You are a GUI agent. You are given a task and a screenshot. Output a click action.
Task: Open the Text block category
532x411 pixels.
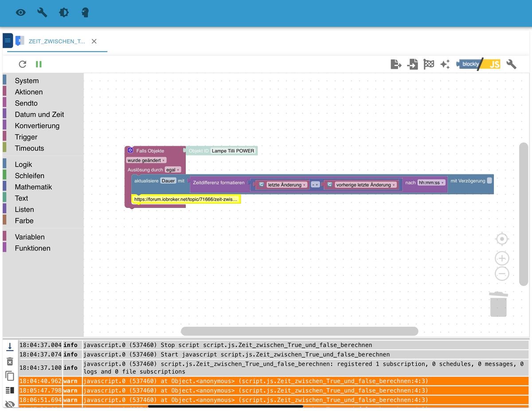click(x=21, y=198)
